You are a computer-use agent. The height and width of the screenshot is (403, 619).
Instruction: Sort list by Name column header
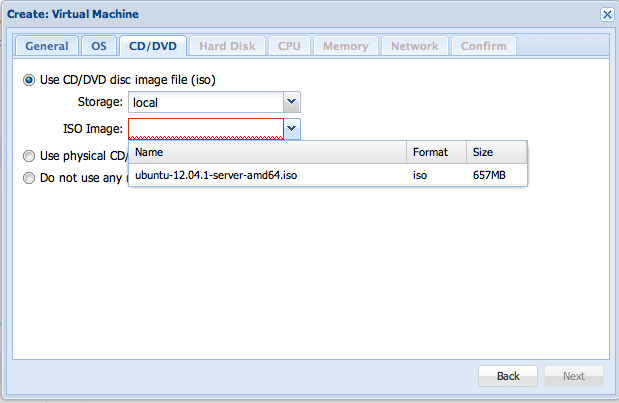(267, 152)
